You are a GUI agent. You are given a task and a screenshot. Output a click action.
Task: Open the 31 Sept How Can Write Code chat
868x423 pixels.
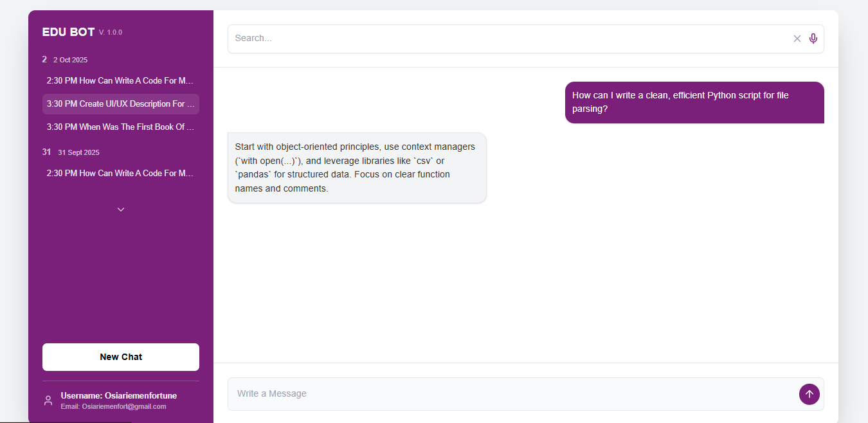(x=120, y=173)
